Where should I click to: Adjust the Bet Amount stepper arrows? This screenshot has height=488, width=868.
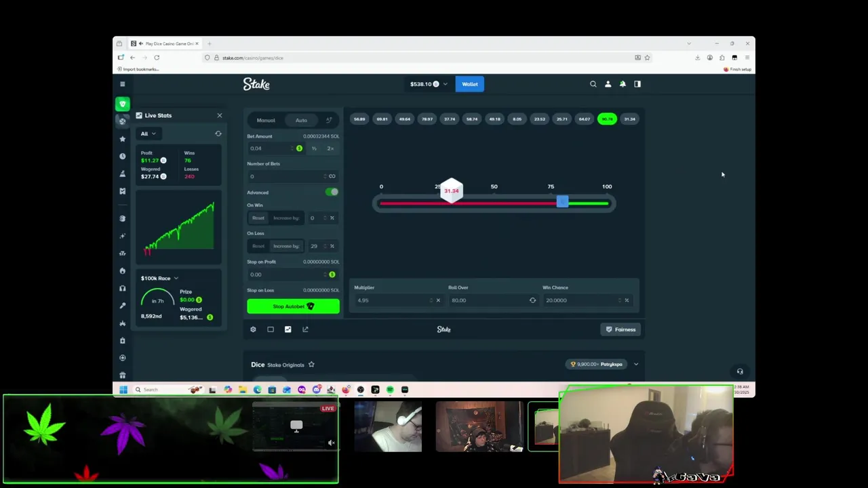point(292,148)
